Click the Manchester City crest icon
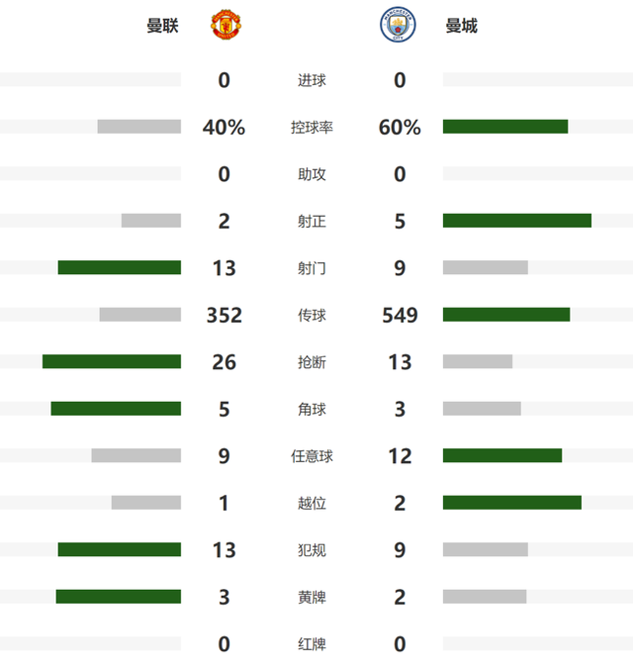The height and width of the screenshot is (672, 633). (x=399, y=26)
